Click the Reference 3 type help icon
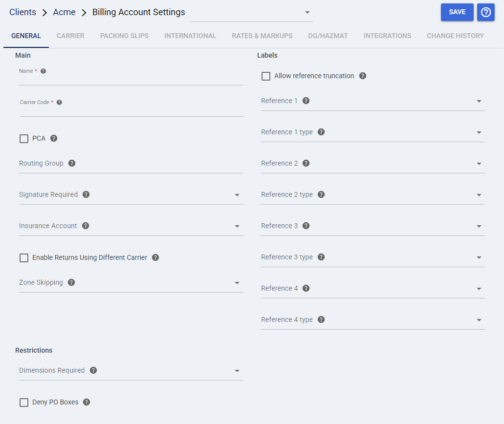This screenshot has width=504, height=424. click(x=321, y=257)
